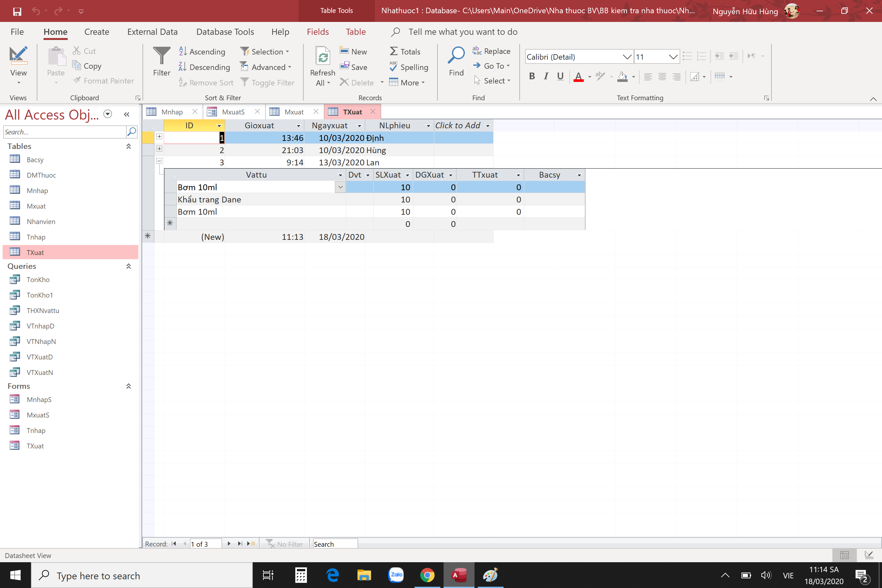Open the View button in ribbon
Screen dimensions: 882x588
(x=18, y=65)
